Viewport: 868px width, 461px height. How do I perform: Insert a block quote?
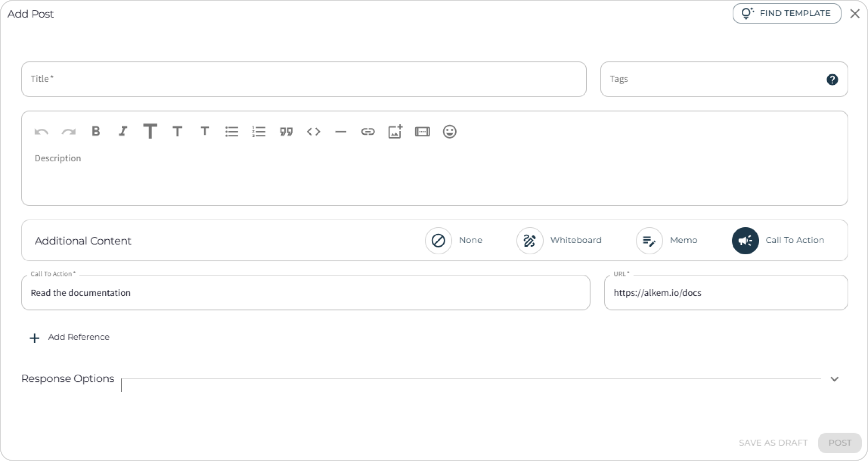[286, 132]
